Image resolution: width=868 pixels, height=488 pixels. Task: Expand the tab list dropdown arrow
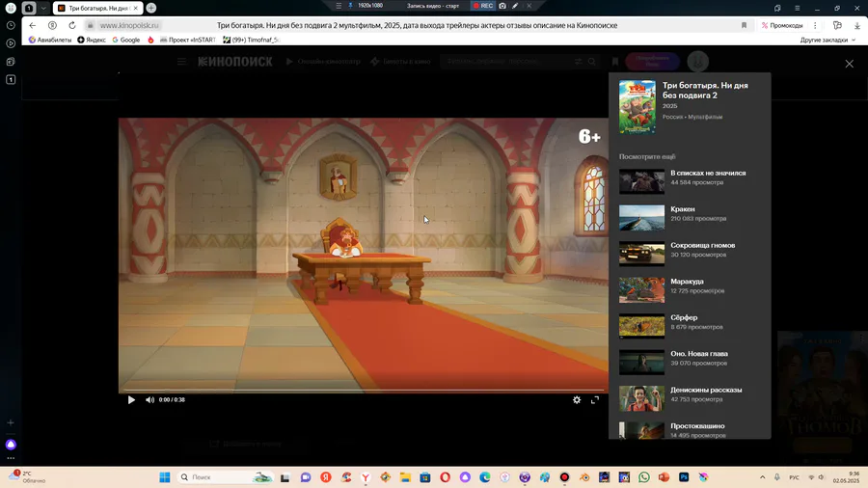(x=43, y=9)
